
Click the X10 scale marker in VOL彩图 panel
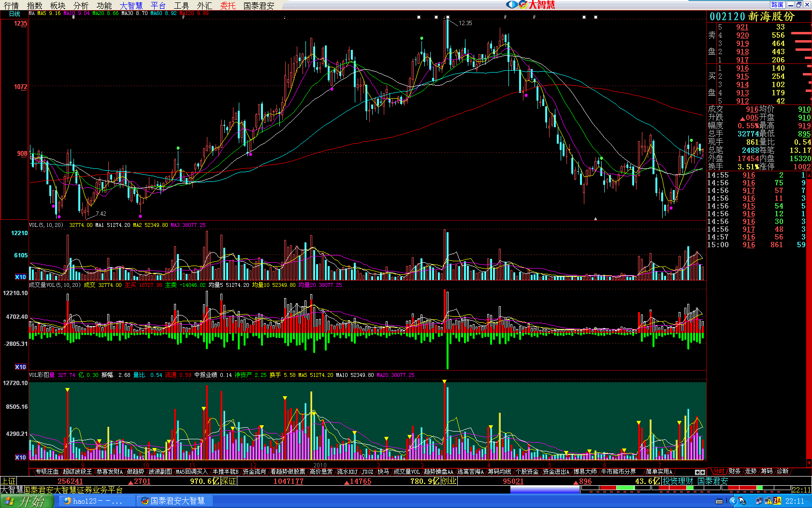pos(20,458)
